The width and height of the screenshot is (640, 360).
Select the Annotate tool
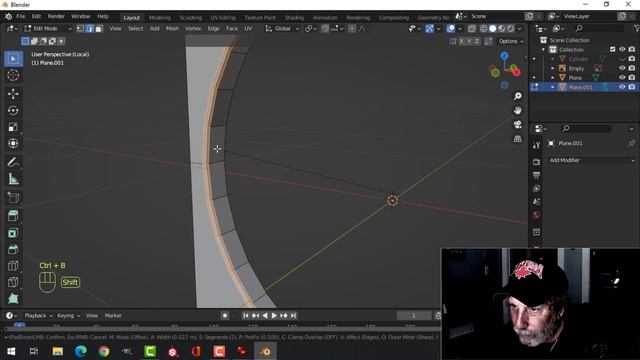click(x=13, y=162)
